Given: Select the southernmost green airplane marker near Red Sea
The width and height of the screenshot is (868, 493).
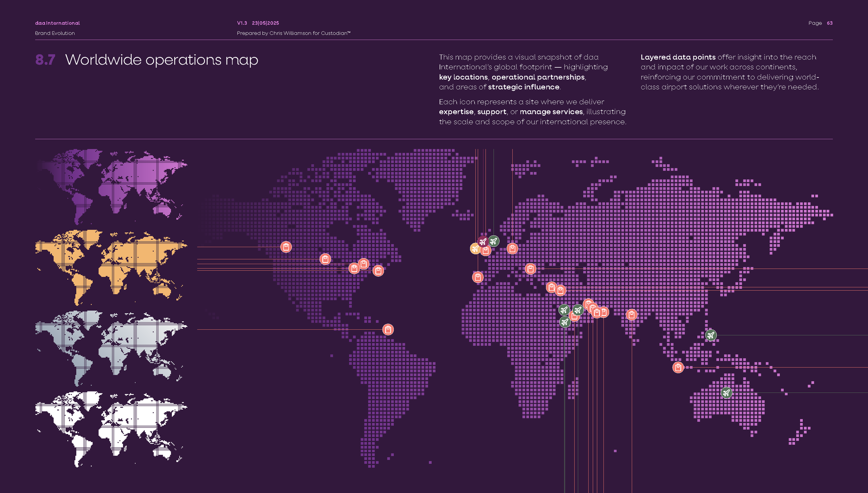Looking at the screenshot, I should pos(565,322).
